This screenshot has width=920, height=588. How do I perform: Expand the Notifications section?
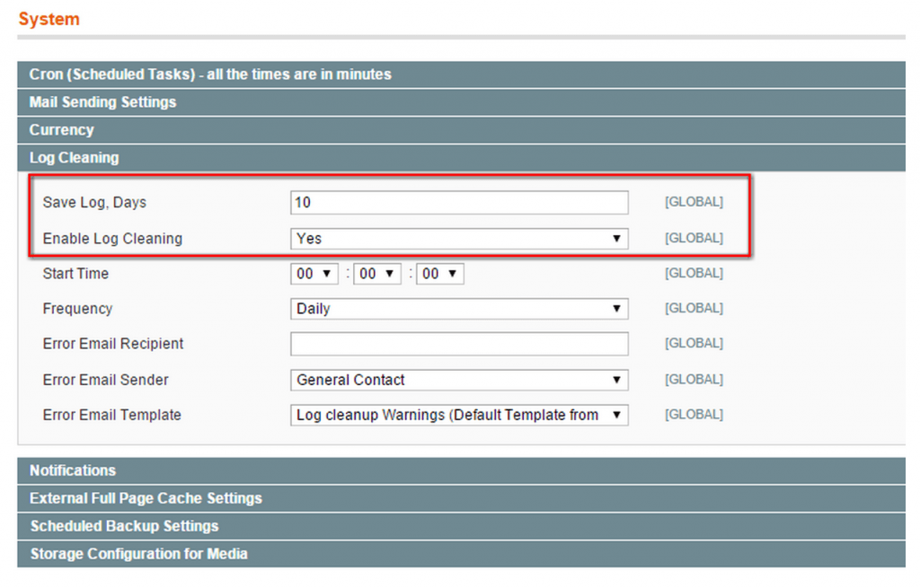(73, 470)
